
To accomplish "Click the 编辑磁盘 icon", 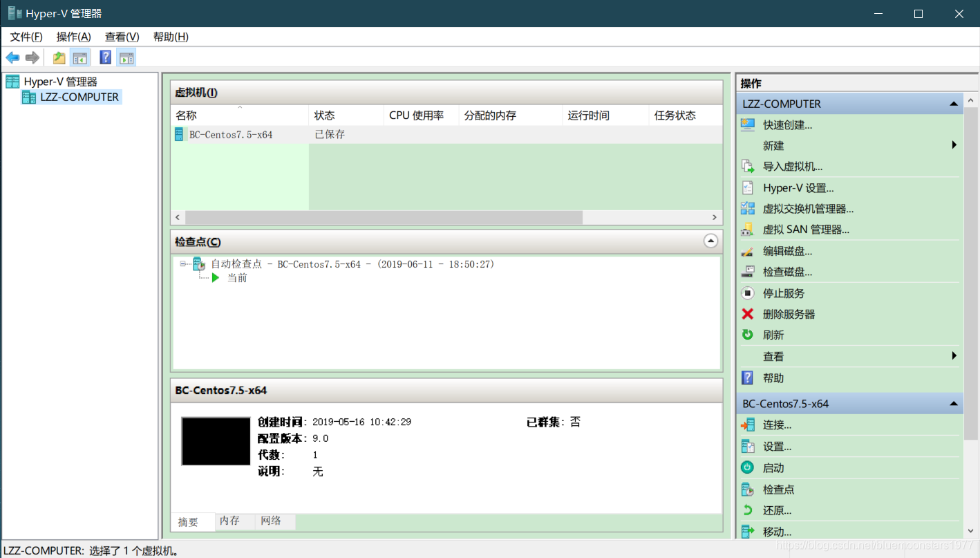I will 748,251.
